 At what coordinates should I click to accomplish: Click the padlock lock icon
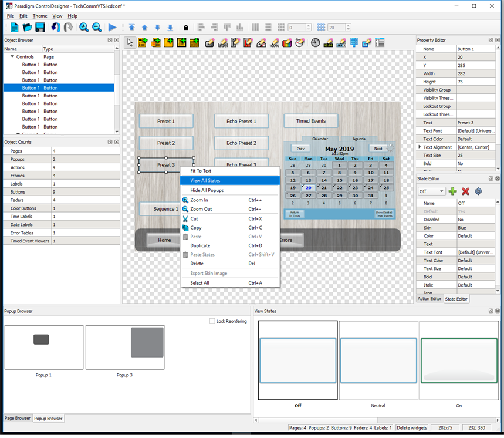pos(186,28)
